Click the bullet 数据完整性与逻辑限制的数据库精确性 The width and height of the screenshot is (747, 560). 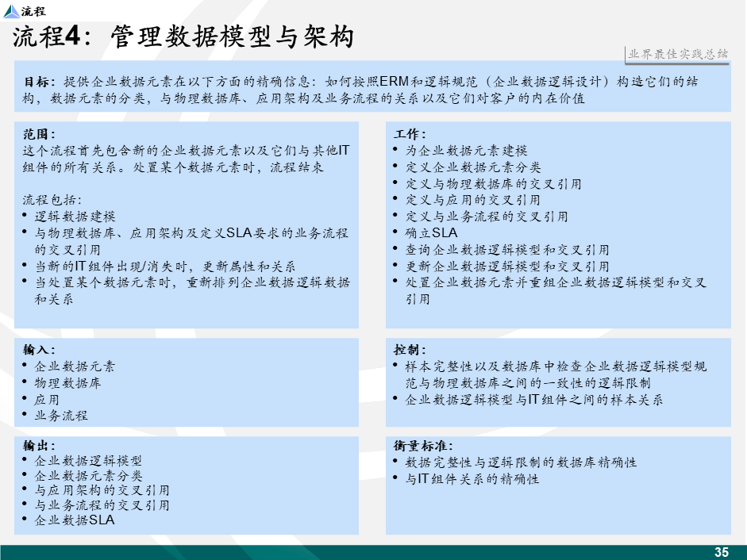pos(521,462)
